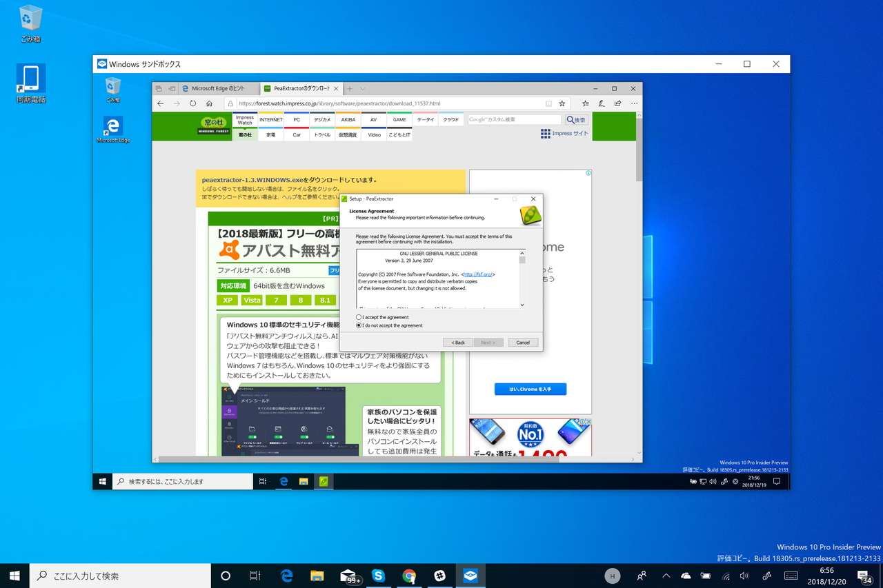
Task: Click the speaker icon in sandbox tray
Action: point(713,481)
